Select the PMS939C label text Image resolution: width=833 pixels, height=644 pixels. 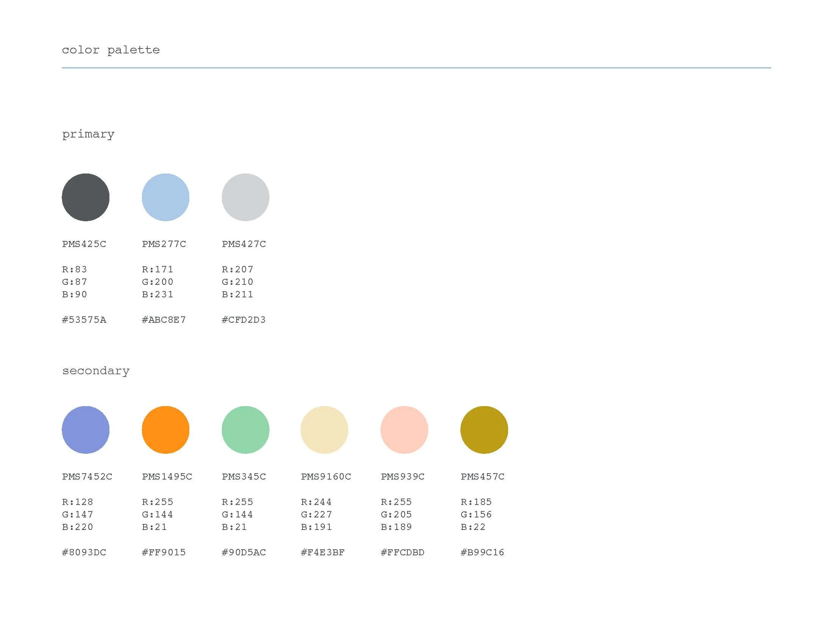[403, 477]
